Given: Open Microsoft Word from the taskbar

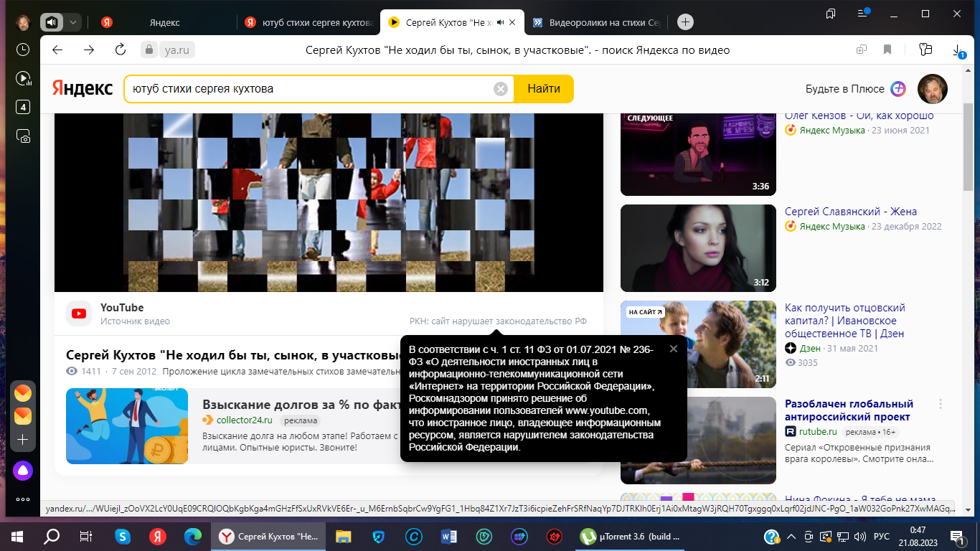Looking at the screenshot, I should [449, 536].
